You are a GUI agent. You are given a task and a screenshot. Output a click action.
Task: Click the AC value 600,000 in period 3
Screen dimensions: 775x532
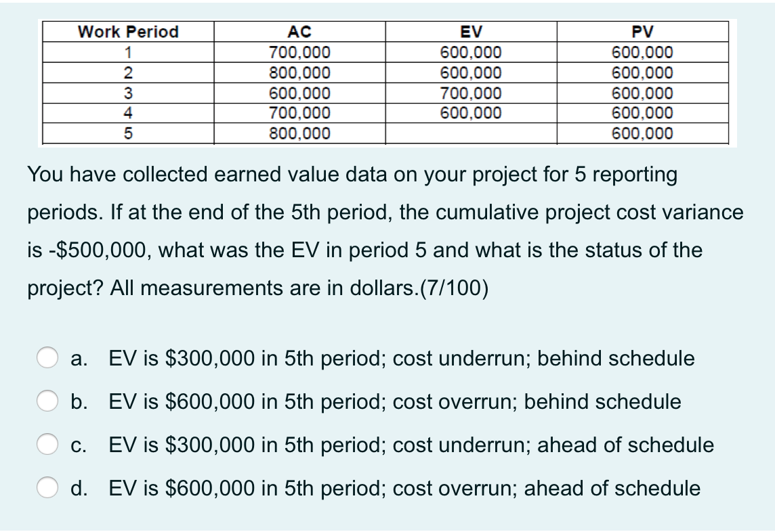pos(300,92)
